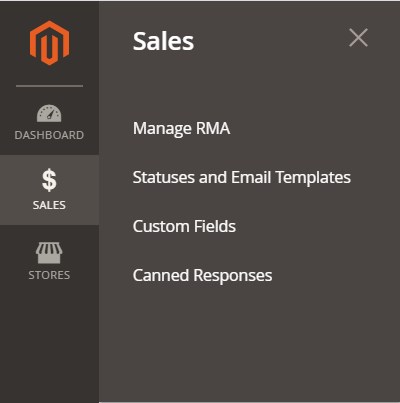Click the divider line below the logo
This screenshot has width=400, height=403.
click(49, 86)
